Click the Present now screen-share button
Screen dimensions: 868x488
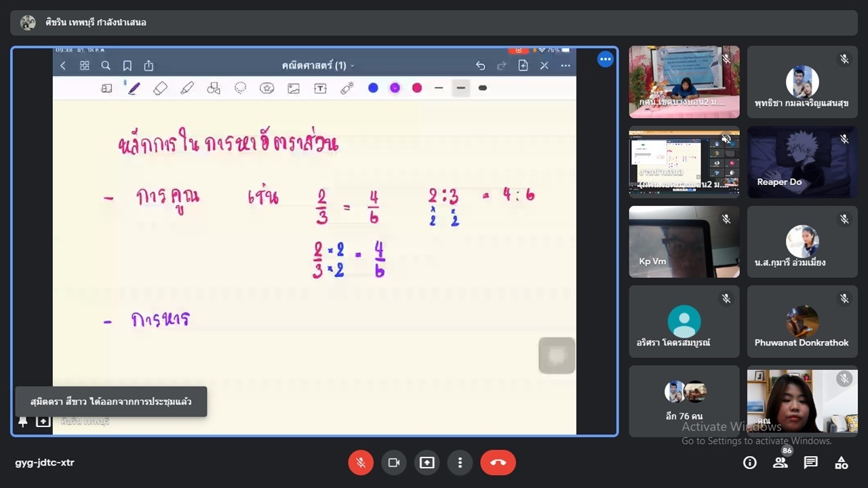(427, 463)
